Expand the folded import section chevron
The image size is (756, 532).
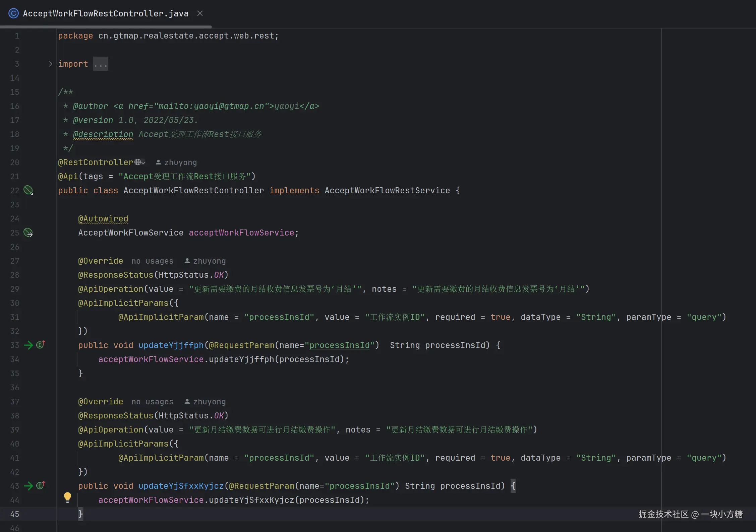click(x=50, y=64)
